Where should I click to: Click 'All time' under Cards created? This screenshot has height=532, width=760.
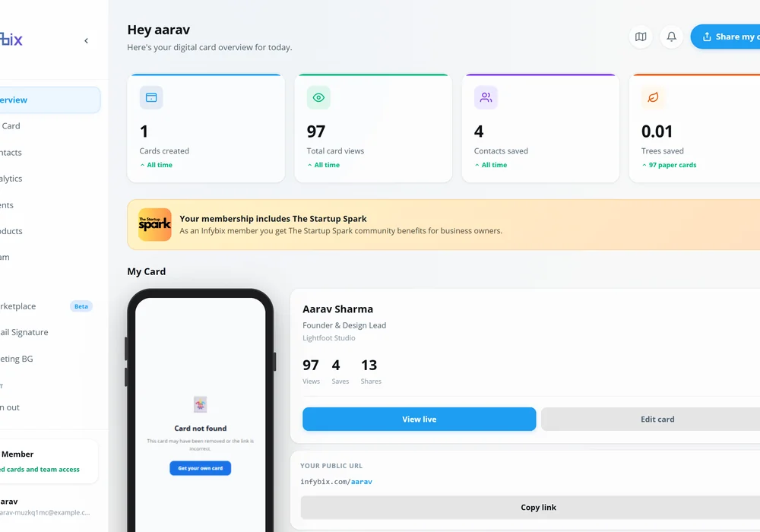[160, 165]
